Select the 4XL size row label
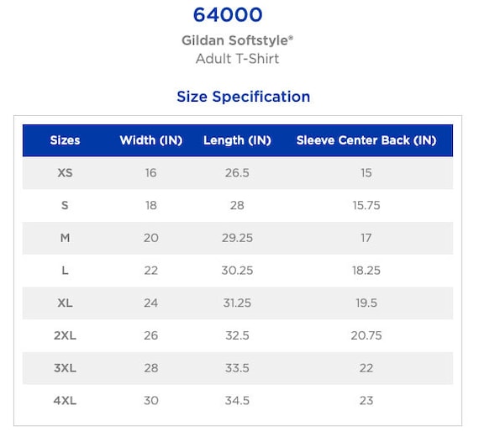Screen dimensions: 479x448 (65, 401)
